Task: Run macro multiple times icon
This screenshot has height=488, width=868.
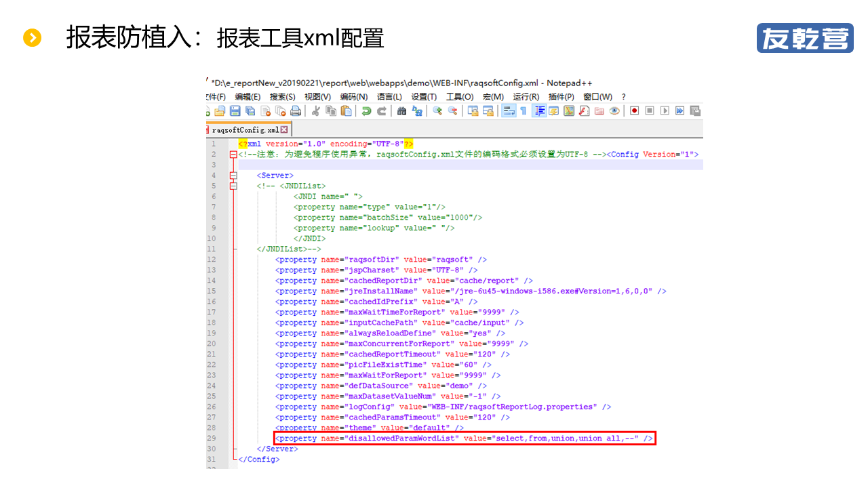Action: [679, 111]
